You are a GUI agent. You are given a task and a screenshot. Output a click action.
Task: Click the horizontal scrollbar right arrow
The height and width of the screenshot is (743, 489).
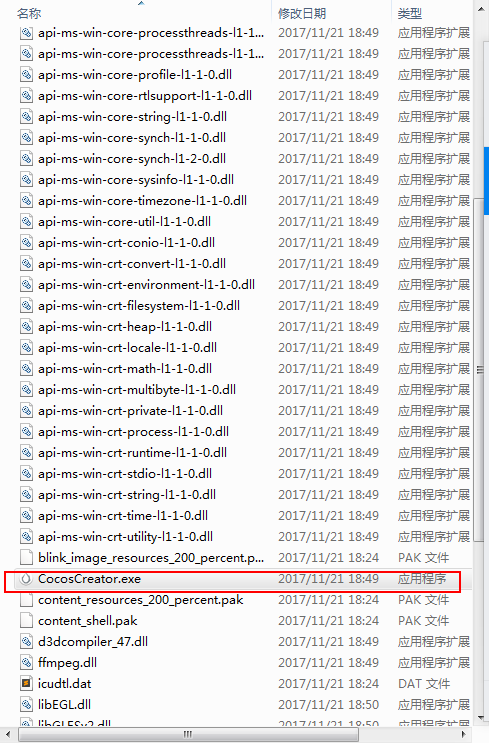[463, 734]
